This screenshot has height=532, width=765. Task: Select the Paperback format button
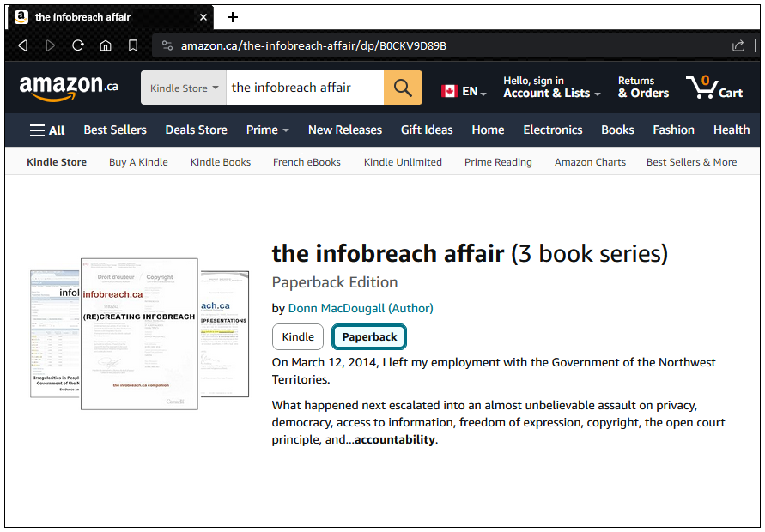pyautogui.click(x=369, y=337)
